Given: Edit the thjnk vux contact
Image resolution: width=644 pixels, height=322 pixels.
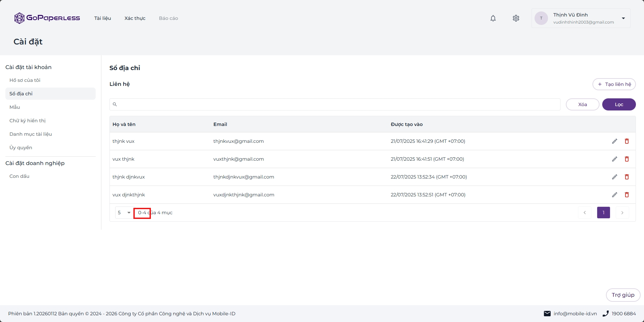Looking at the screenshot, I should [x=615, y=141].
